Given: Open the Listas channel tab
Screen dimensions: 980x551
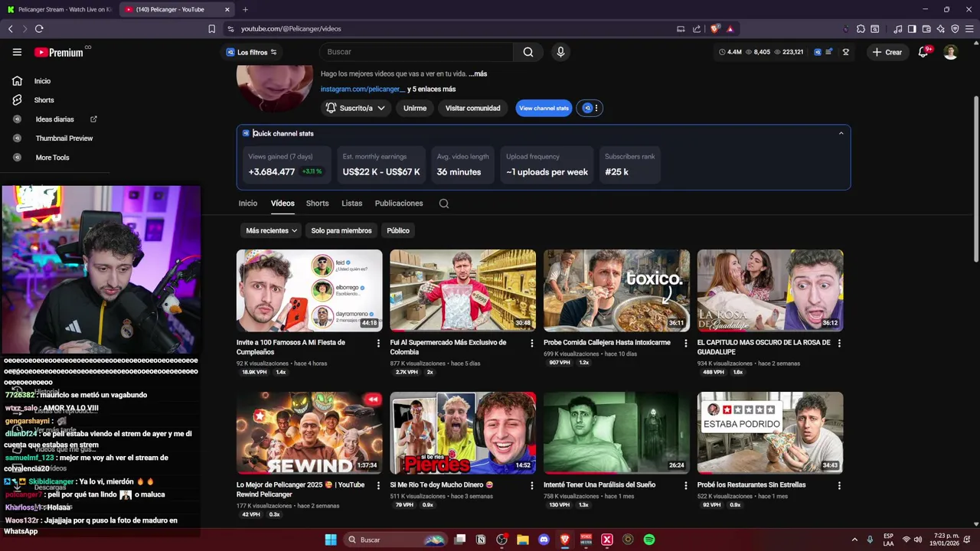Looking at the screenshot, I should (x=351, y=204).
